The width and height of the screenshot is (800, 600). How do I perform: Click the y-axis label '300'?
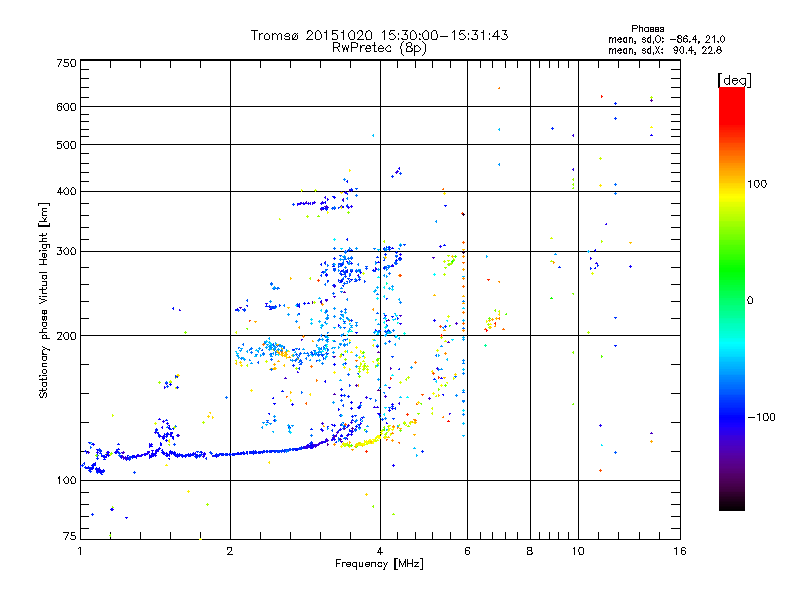pos(66,252)
